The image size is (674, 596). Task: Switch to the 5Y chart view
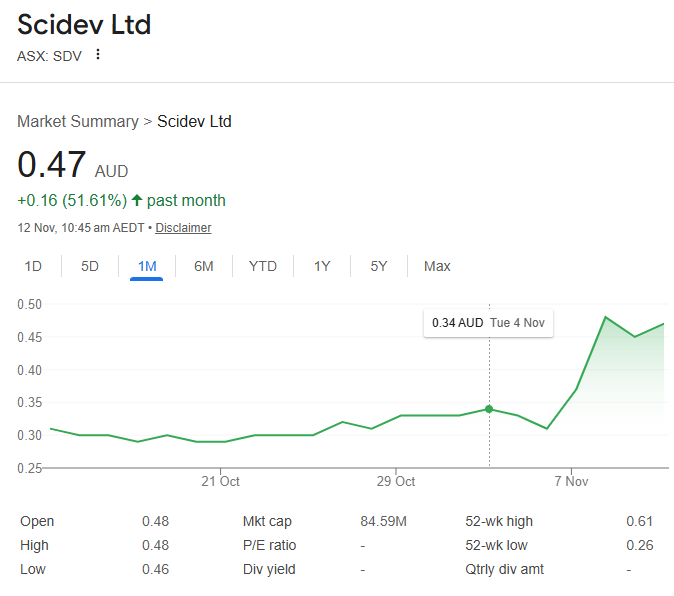pos(379,266)
